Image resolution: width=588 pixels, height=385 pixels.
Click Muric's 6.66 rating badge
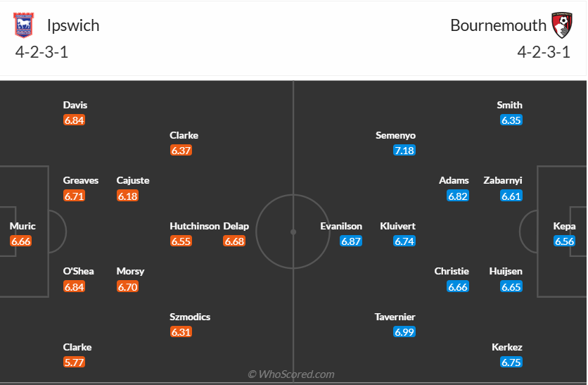(21, 241)
